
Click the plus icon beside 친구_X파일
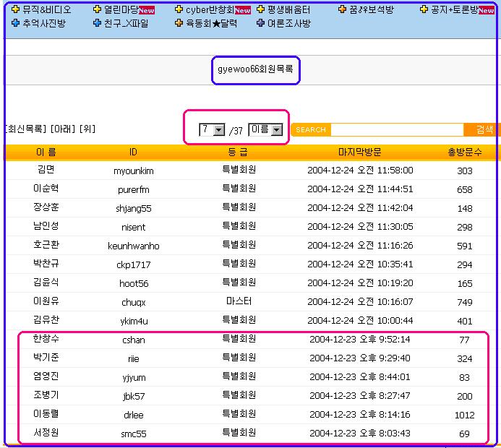tap(98, 23)
